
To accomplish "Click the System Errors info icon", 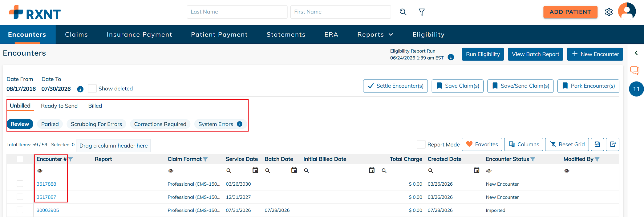I will pyautogui.click(x=240, y=124).
